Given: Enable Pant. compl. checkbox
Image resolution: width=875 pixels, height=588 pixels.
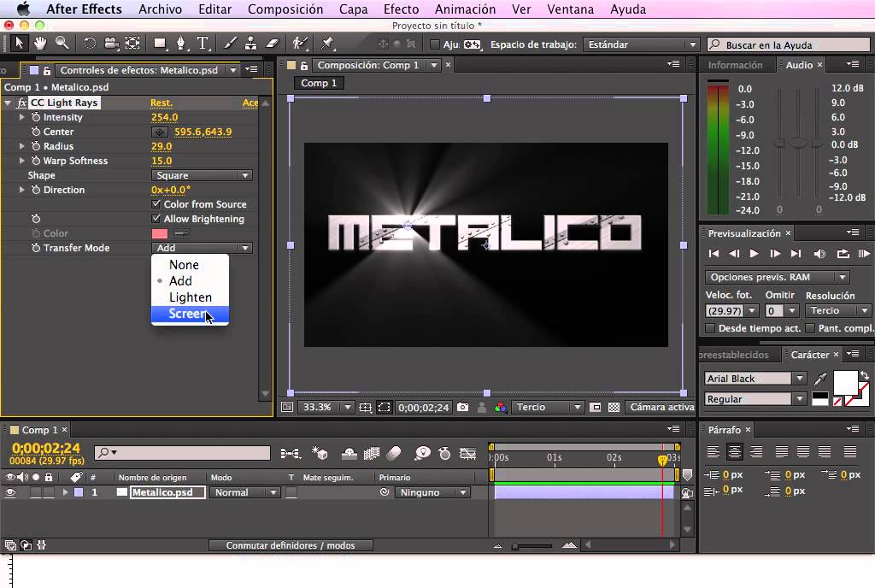Looking at the screenshot, I should tap(811, 328).
